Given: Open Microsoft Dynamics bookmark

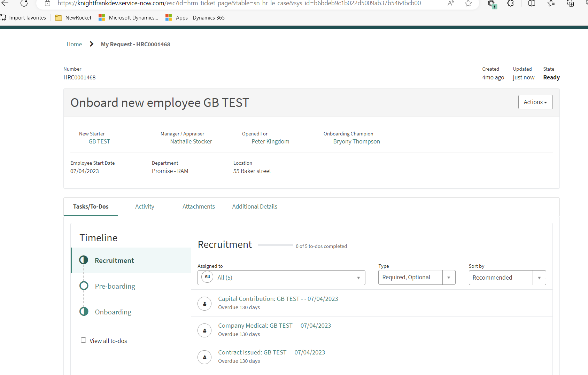Looking at the screenshot, I should (129, 18).
